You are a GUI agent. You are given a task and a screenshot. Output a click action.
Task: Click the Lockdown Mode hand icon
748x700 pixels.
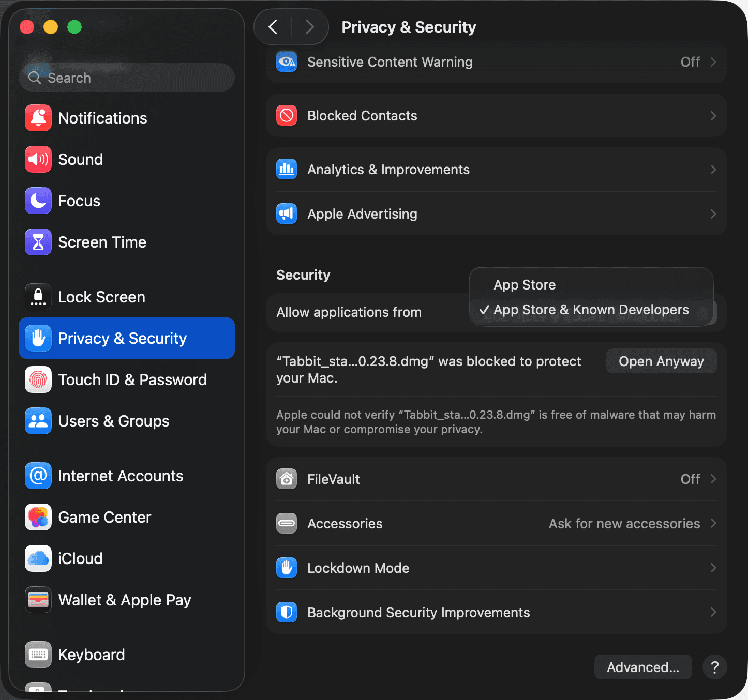[x=287, y=568]
